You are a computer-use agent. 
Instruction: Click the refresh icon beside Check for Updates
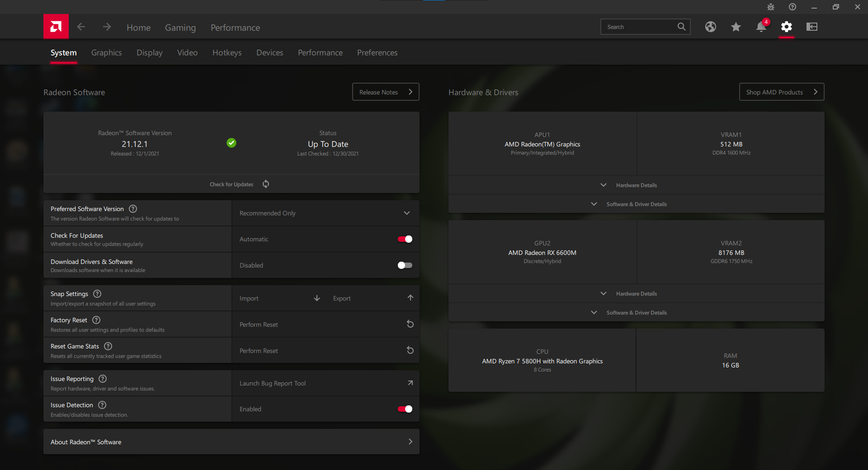coord(266,184)
